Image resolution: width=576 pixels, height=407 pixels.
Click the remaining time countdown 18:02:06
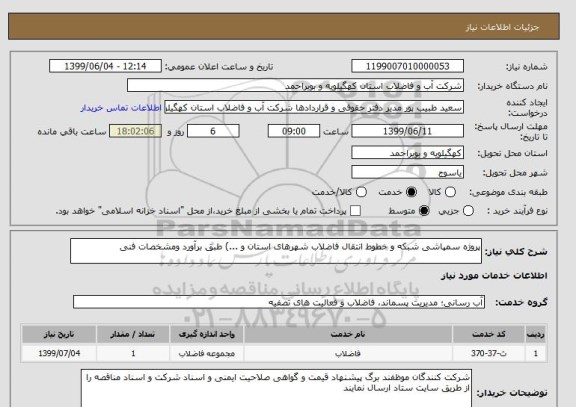[x=135, y=131]
